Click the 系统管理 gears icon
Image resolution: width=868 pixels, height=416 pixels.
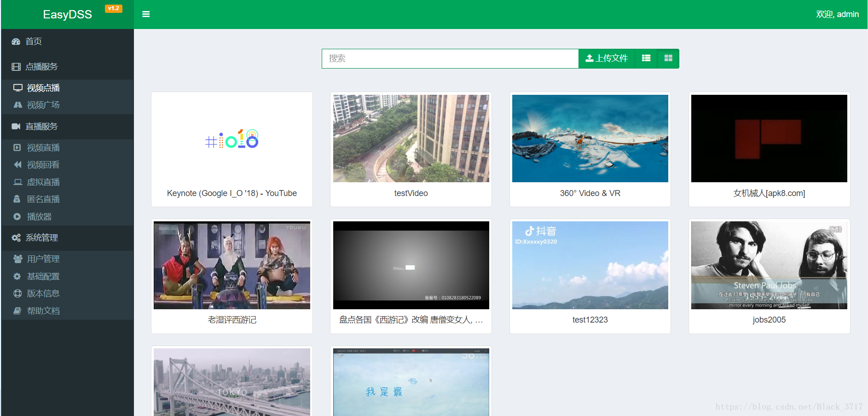[16, 237]
